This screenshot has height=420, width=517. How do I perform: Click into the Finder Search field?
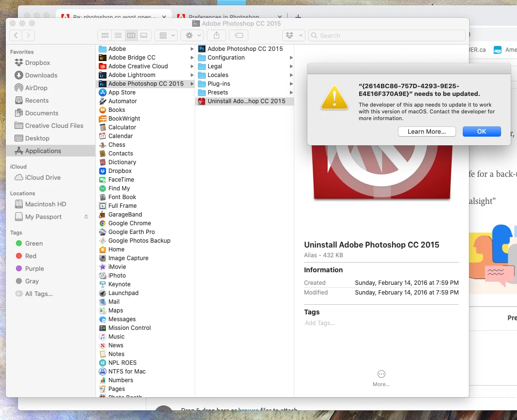(387, 35)
